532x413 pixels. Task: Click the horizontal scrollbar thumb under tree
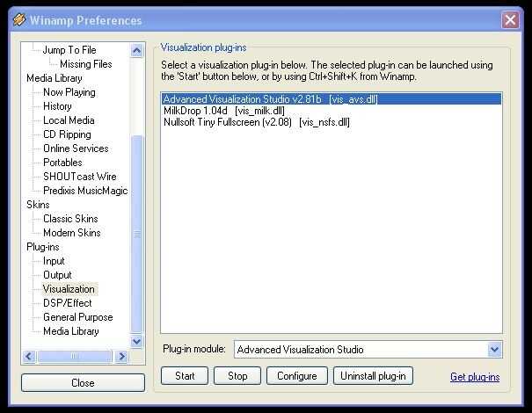[x=75, y=357]
